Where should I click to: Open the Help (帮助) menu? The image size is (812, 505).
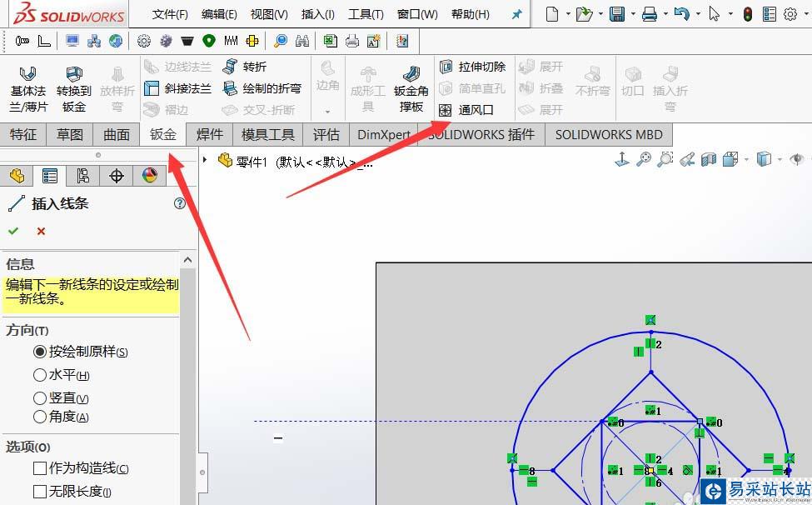[471, 14]
